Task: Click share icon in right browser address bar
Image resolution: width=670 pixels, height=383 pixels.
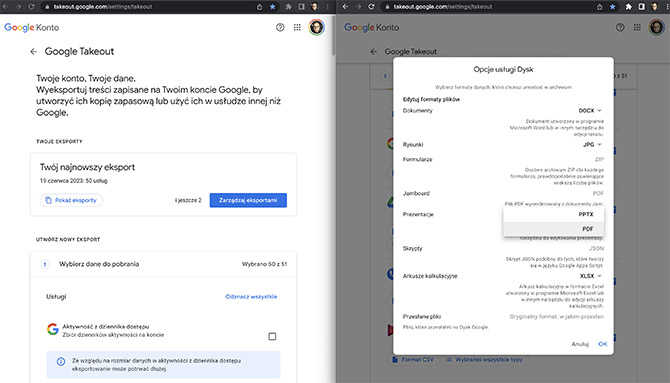Action: click(x=599, y=7)
